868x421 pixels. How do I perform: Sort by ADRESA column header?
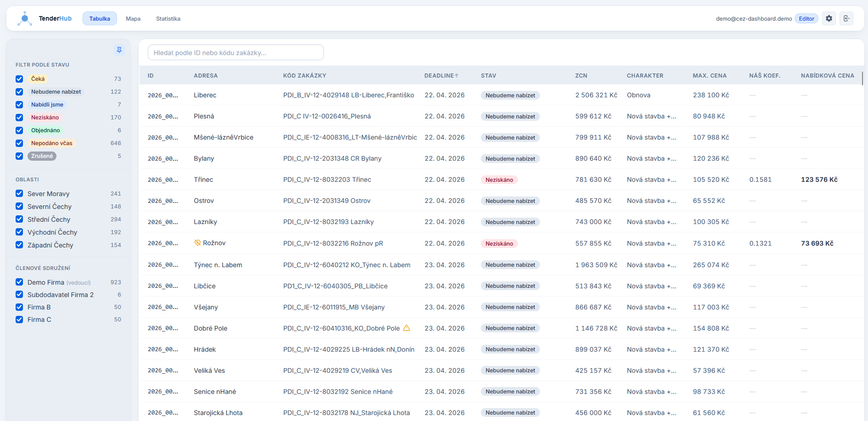click(x=206, y=76)
